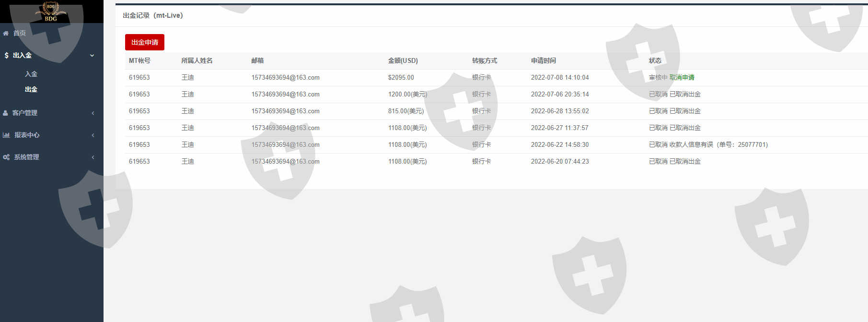This screenshot has height=322, width=868.
Task: Click 银行卡 in the 2022-06-28 row
Action: tap(481, 111)
